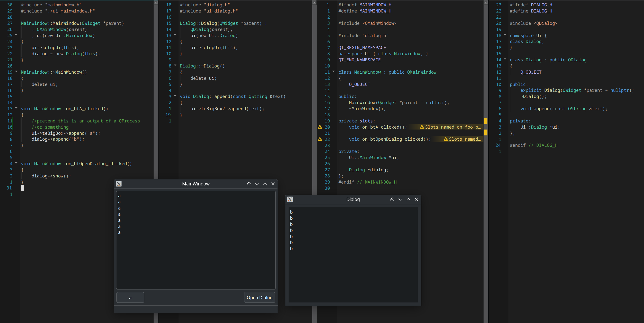
Task: Click scroll-up arrow of mainwindow.cpp editor scrollbar
Action: click(x=156, y=3)
